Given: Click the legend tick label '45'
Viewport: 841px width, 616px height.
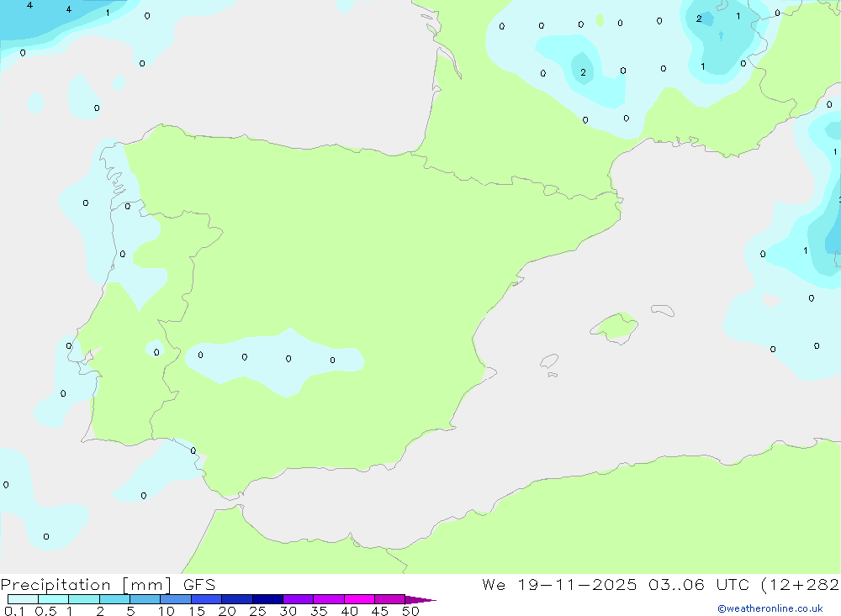Looking at the screenshot, I should coord(380,611).
